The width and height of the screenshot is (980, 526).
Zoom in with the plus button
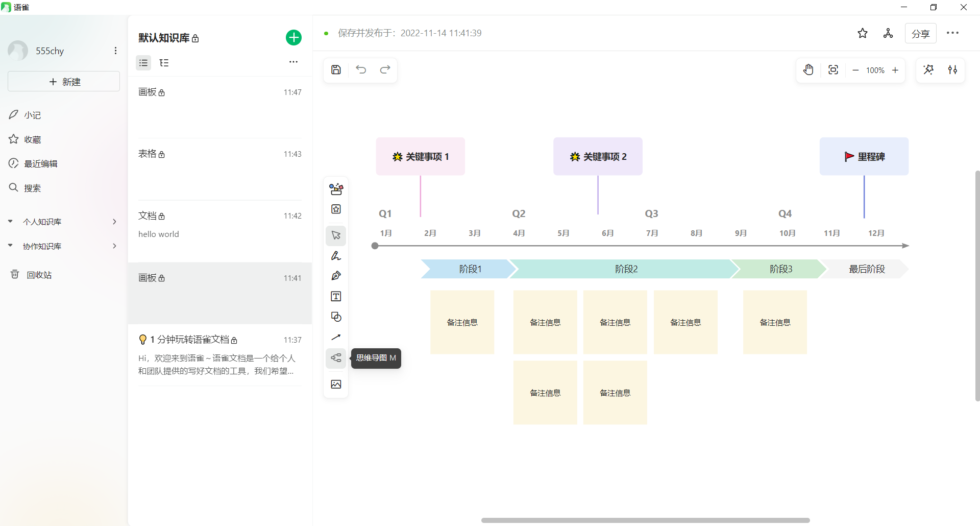[x=895, y=70]
